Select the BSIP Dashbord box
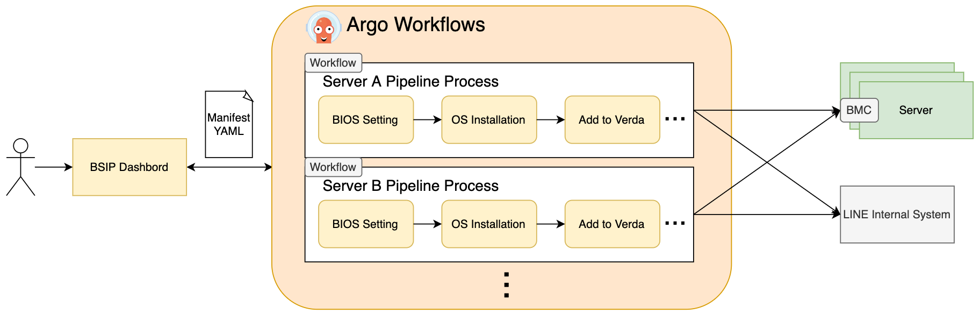The width and height of the screenshot is (980, 314). (129, 167)
